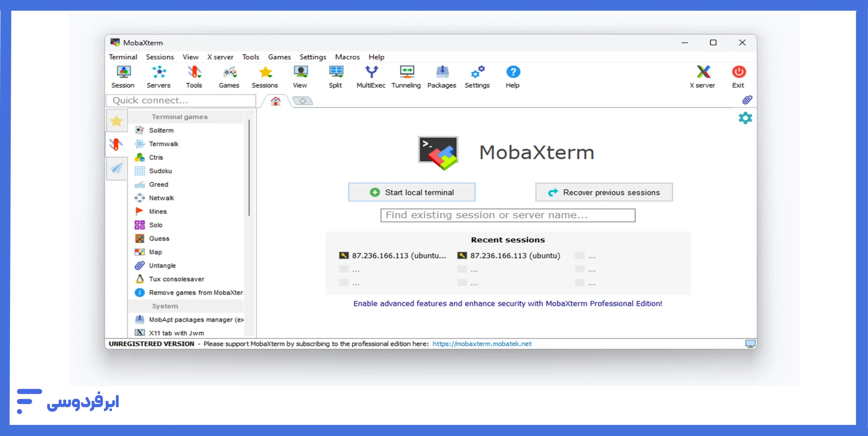Screen dimensions: 868x436
Task: Open a new tab with the plus button
Action: tap(303, 101)
